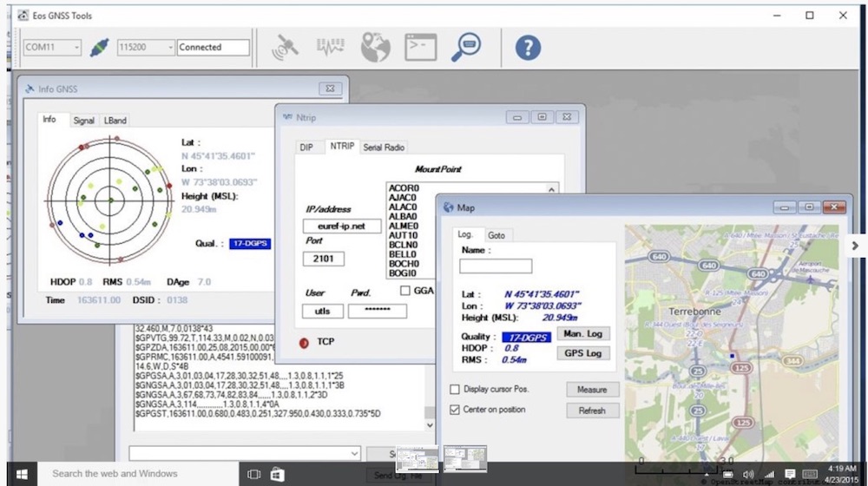This screenshot has height=486, width=868.
Task: Select the Log. tab in Map window
Action: pos(465,234)
